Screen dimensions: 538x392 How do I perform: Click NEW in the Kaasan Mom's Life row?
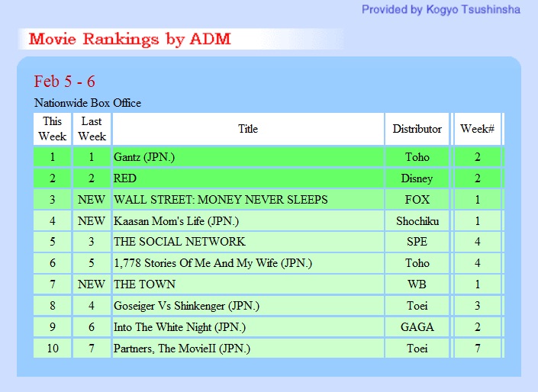92,221
